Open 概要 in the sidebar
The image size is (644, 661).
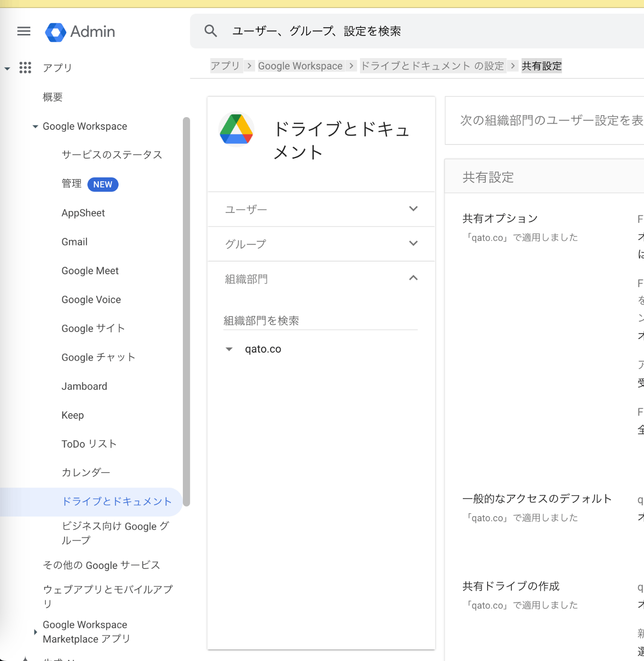click(52, 97)
